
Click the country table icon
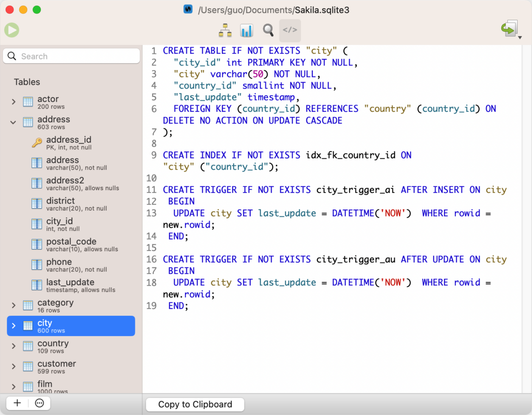[x=28, y=346]
